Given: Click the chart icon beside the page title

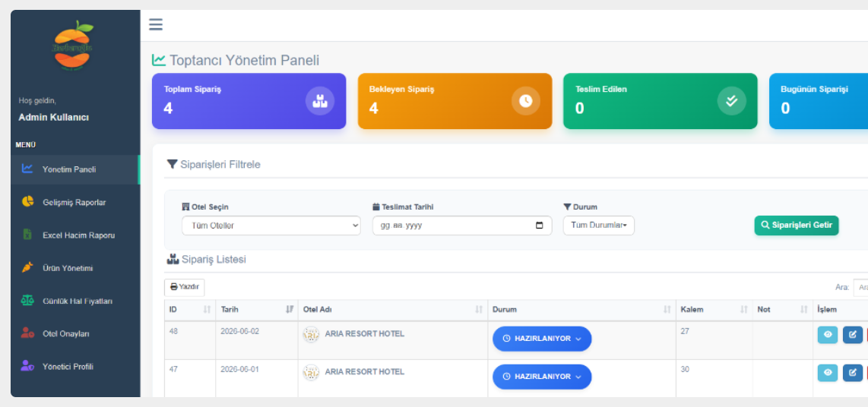Looking at the screenshot, I should (159, 60).
